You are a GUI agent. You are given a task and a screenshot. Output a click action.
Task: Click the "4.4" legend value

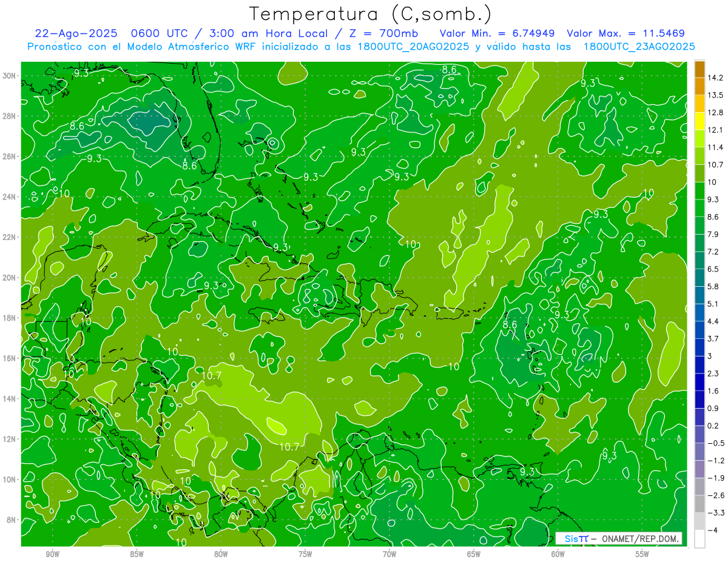coord(714,321)
